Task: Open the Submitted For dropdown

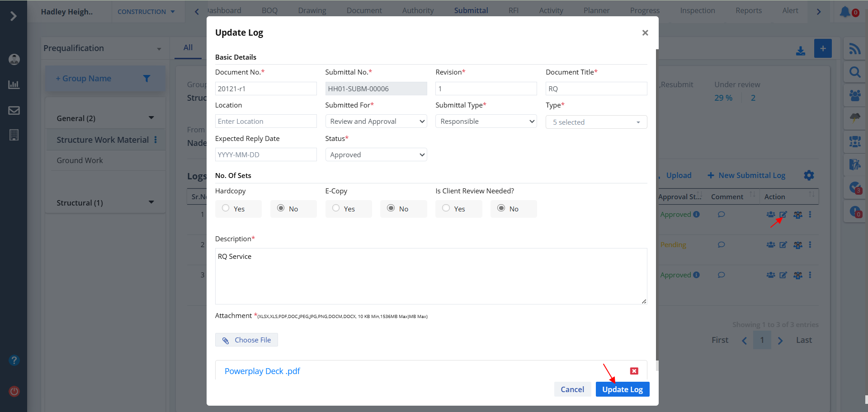Action: pyautogui.click(x=376, y=122)
